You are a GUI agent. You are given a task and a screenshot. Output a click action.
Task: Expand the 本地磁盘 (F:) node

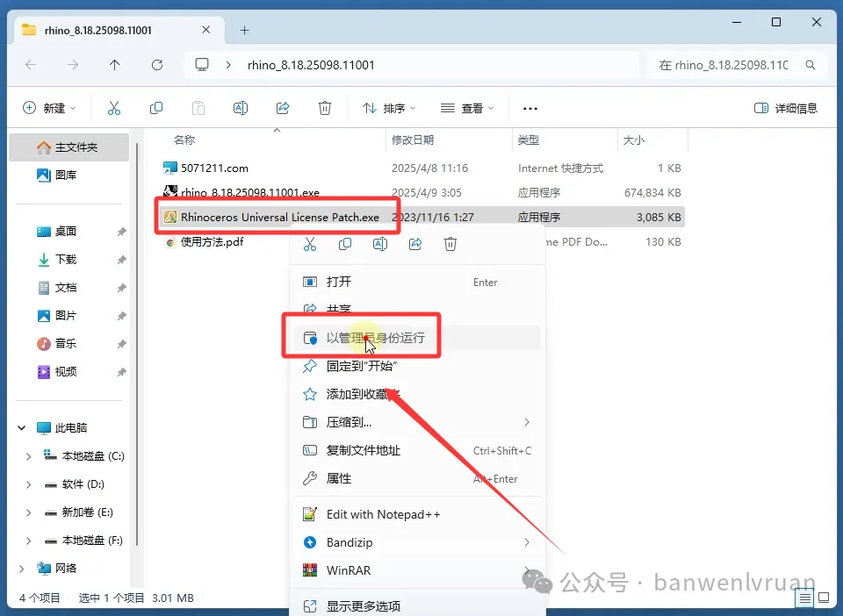pos(28,541)
